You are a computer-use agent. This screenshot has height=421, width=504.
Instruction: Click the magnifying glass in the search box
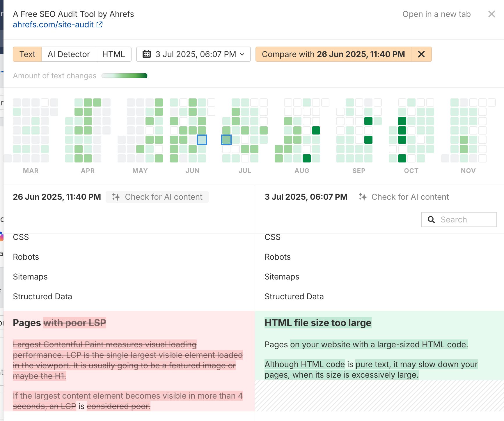point(432,219)
